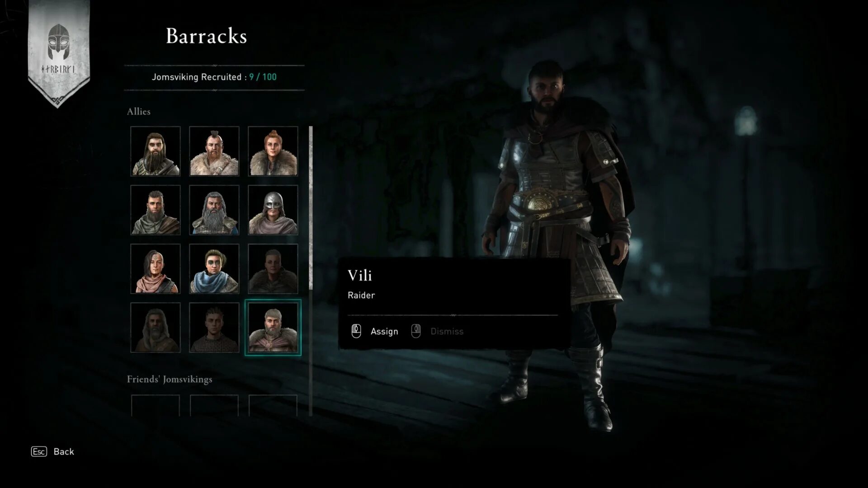Click the Dismiss mouse button icon
Image resolution: width=868 pixels, height=488 pixels.
(416, 331)
